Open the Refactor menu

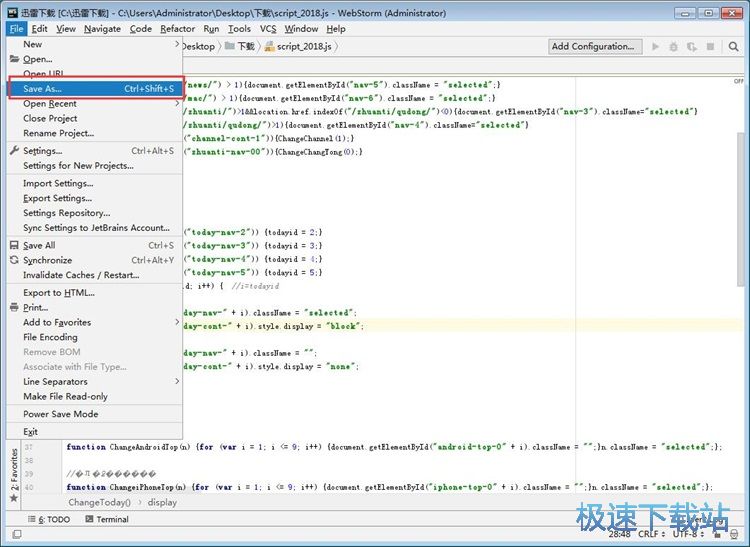pos(178,29)
